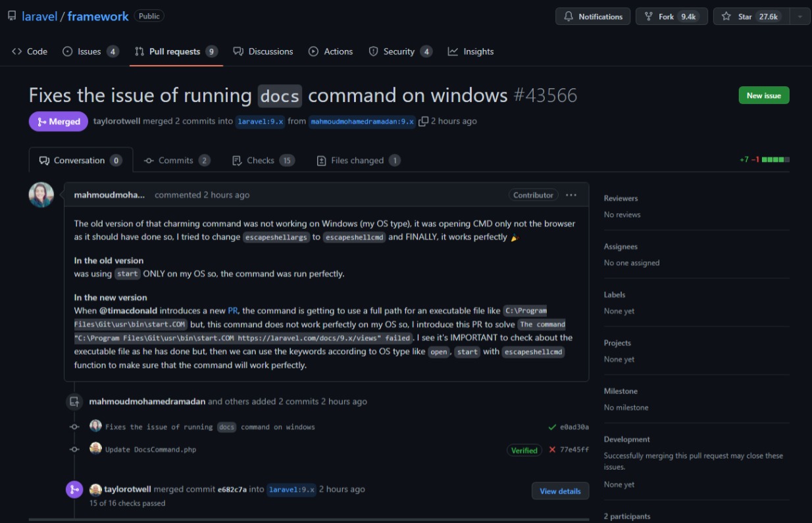
Task: Click the '2 participants' text
Action: tap(627, 516)
